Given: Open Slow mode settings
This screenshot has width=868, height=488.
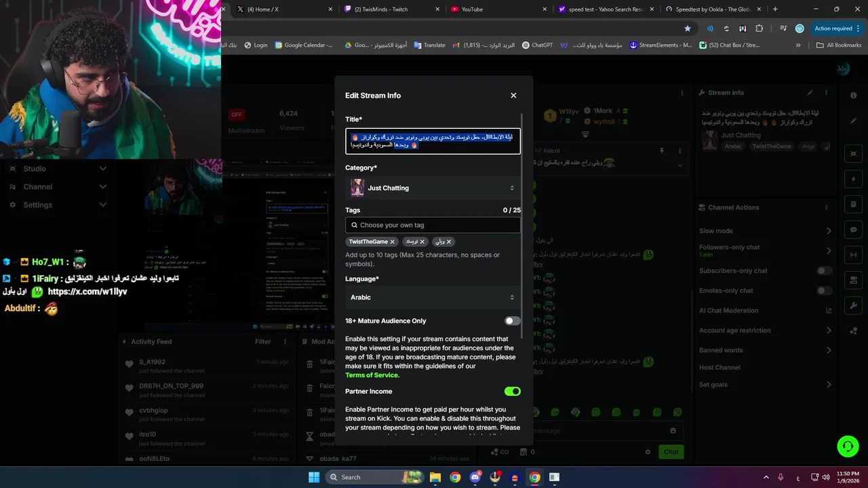Looking at the screenshot, I should (766, 231).
